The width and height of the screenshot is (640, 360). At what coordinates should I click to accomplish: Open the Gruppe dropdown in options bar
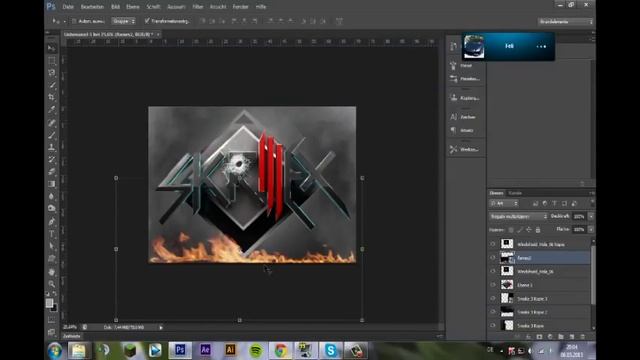tap(124, 21)
